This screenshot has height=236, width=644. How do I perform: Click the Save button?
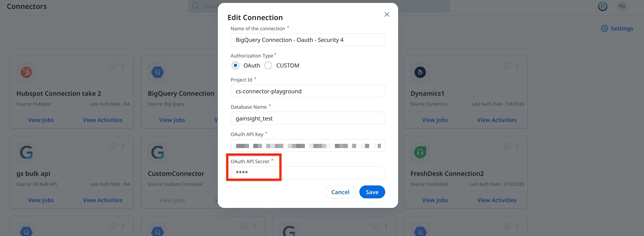(372, 192)
